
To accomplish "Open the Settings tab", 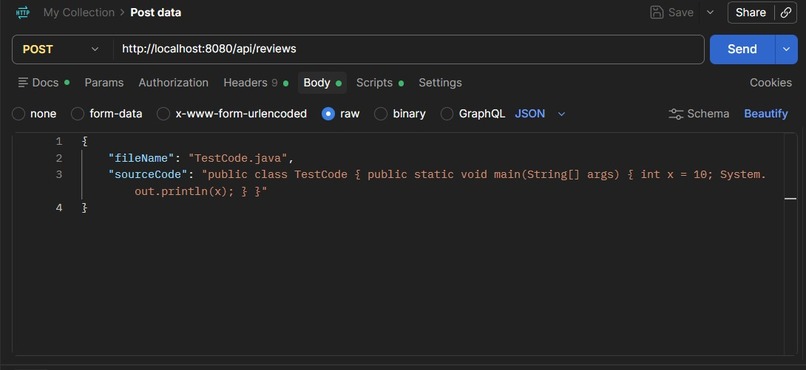I will [x=440, y=82].
